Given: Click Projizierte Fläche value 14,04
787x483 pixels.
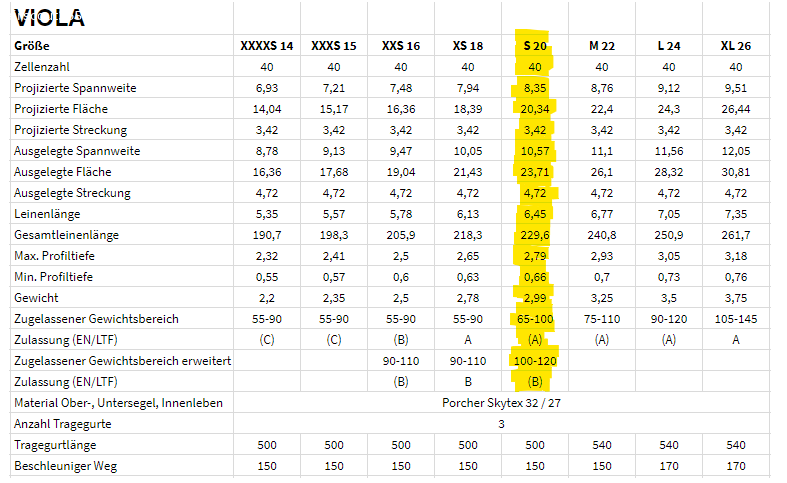Looking at the screenshot, I should click(x=267, y=109).
